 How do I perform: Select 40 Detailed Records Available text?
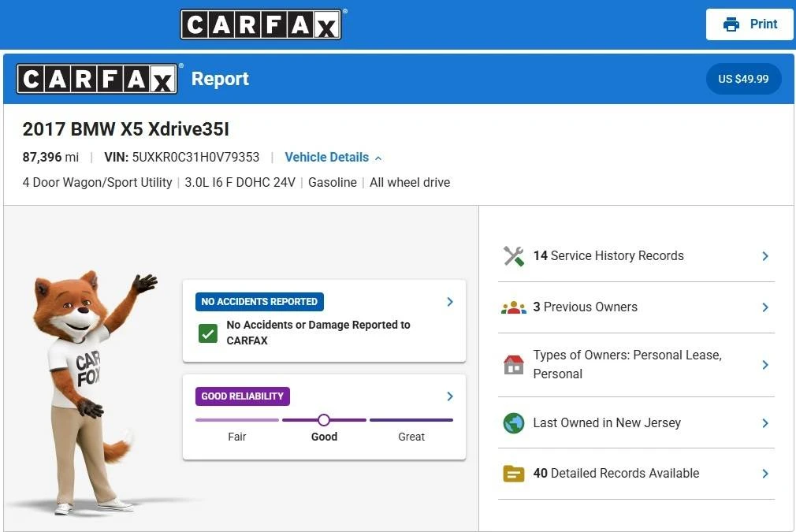[616, 474]
